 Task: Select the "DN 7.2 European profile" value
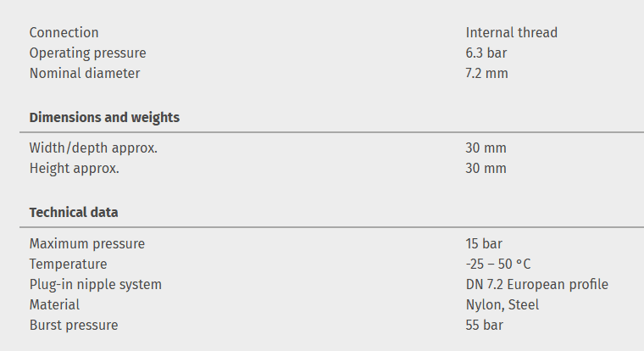536,284
